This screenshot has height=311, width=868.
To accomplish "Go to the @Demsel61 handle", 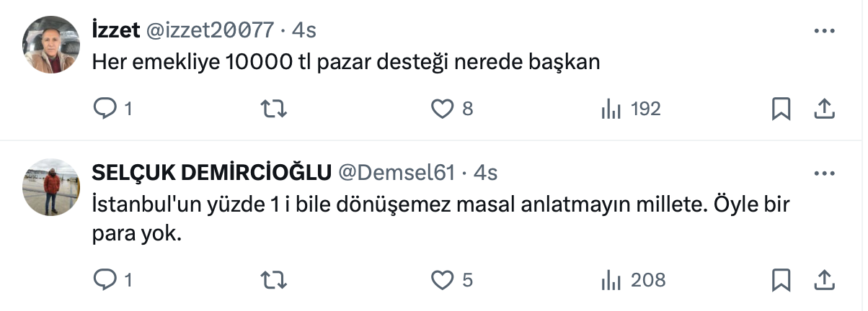I will coord(396,173).
